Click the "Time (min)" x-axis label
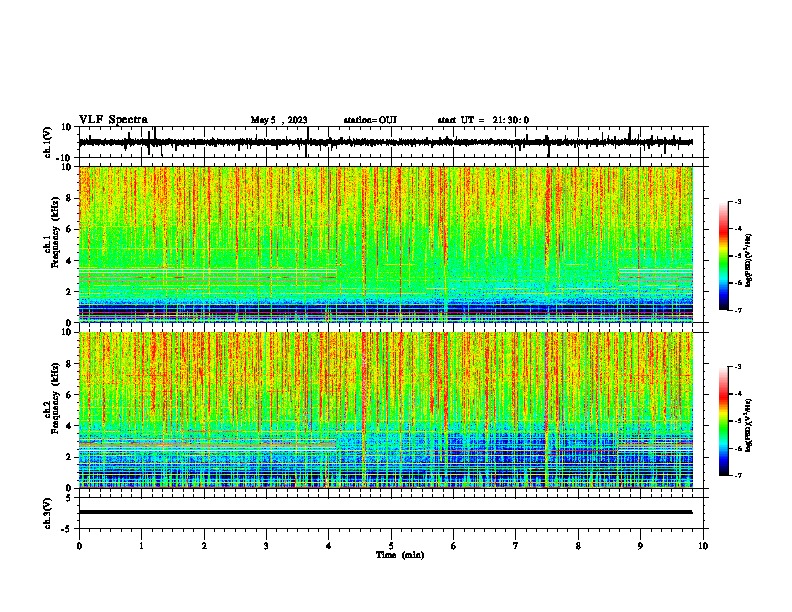The height and width of the screenshot is (612, 792). click(x=400, y=555)
